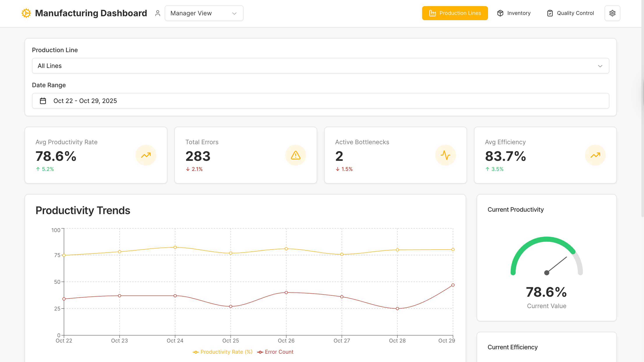Screen dimensions: 644x362
Task: Click the package icon next to Inventory
Action: tap(500, 13)
